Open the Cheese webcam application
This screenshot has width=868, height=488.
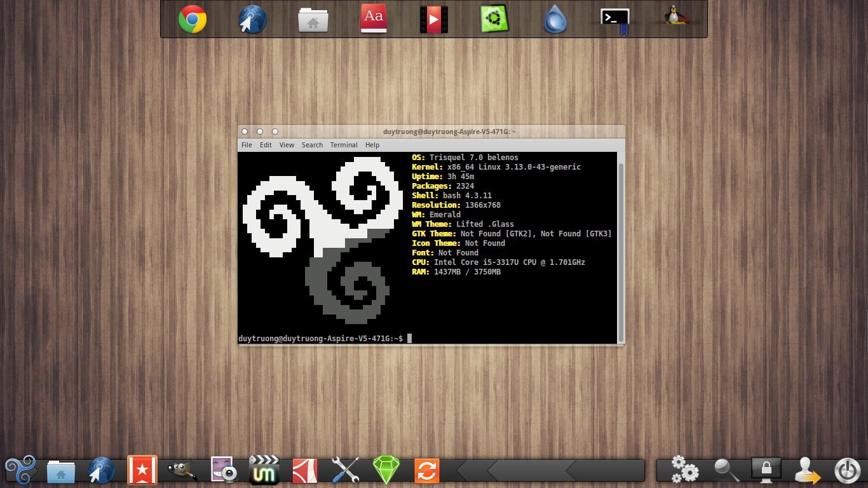pos(224,471)
